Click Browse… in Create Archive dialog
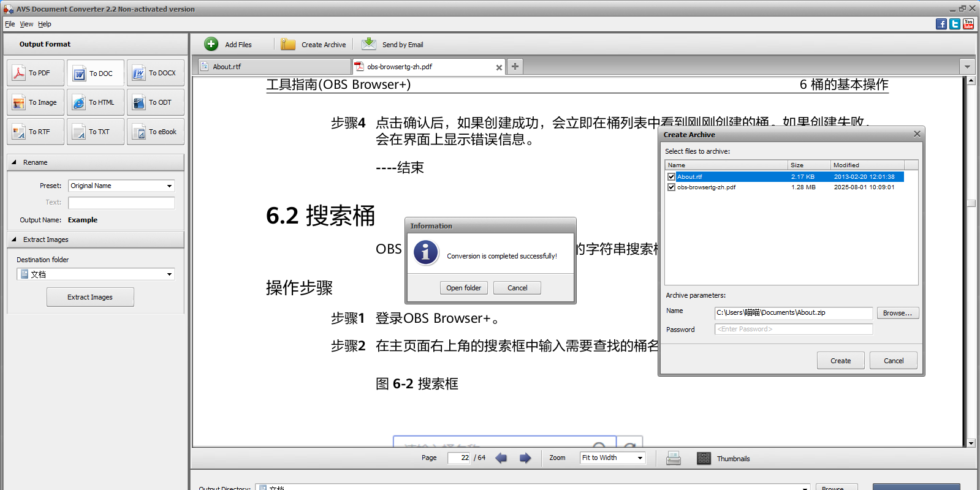980x490 pixels. click(898, 313)
